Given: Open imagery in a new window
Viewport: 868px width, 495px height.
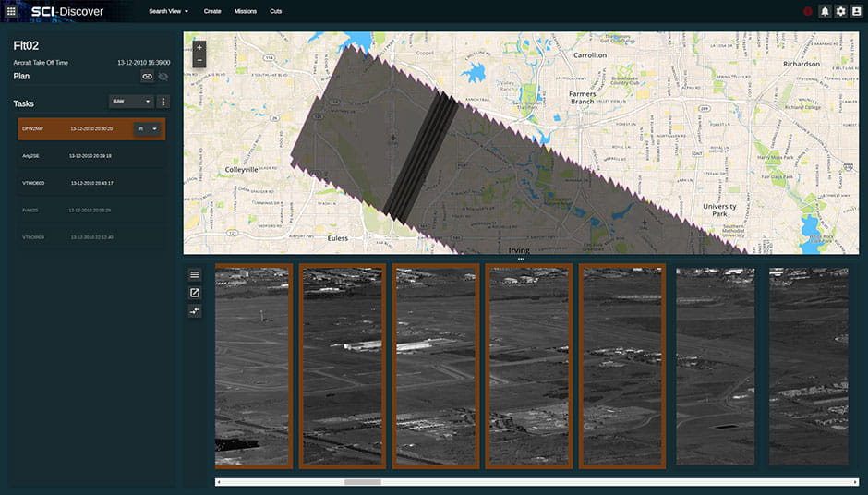Looking at the screenshot, I should (x=195, y=293).
